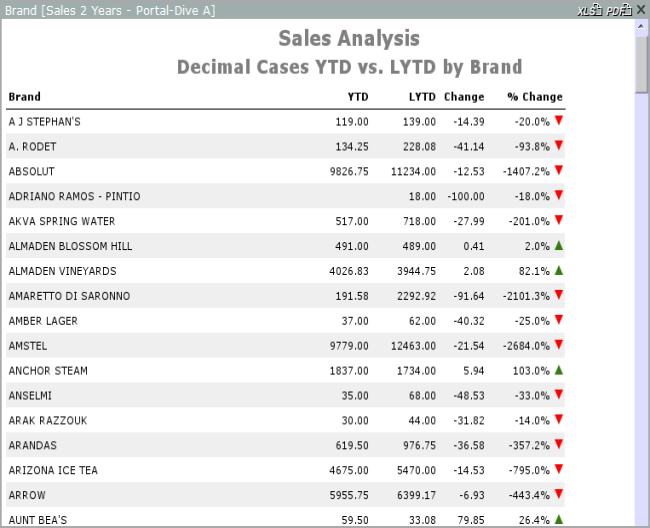Close the Brand portal panel
The image size is (650, 528).
(x=640, y=10)
